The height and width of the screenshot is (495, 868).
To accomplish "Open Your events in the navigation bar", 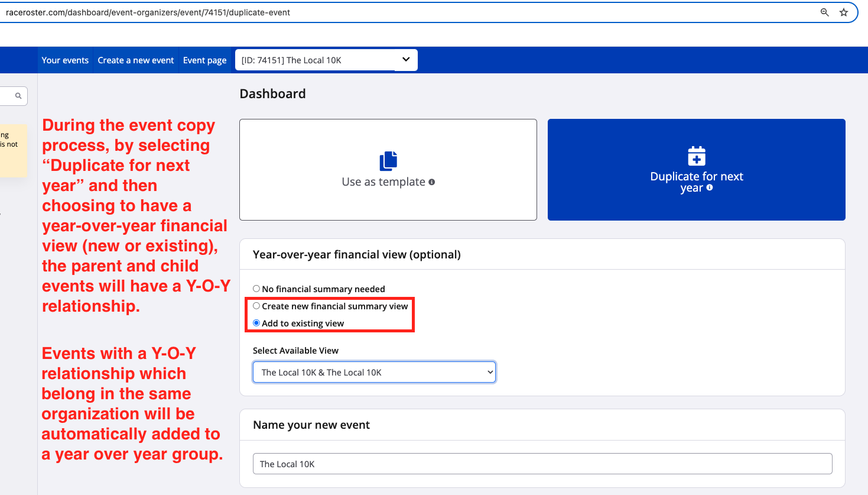I will pos(65,60).
